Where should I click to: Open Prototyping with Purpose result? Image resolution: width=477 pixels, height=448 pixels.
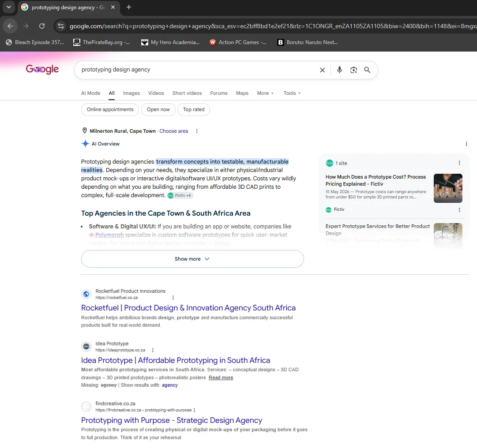[x=172, y=420]
